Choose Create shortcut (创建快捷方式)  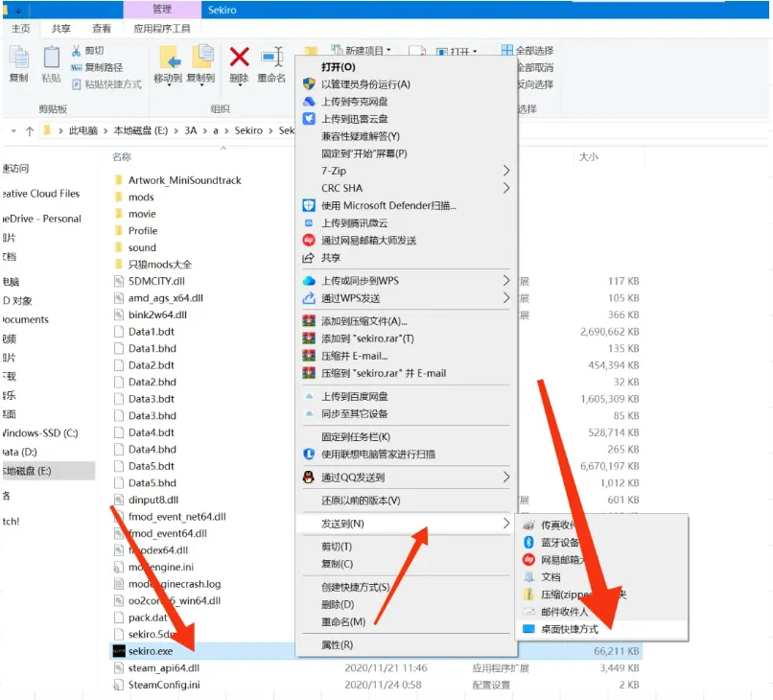point(407,587)
